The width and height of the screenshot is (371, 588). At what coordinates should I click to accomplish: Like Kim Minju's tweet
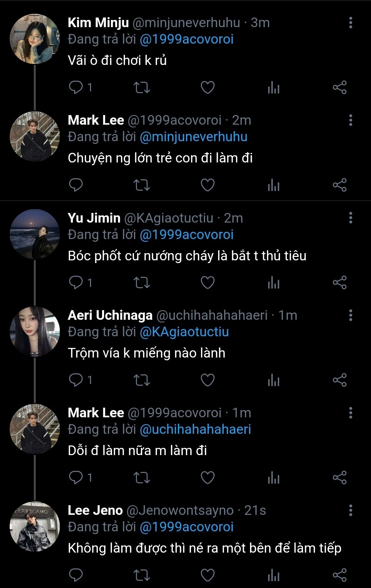click(207, 87)
